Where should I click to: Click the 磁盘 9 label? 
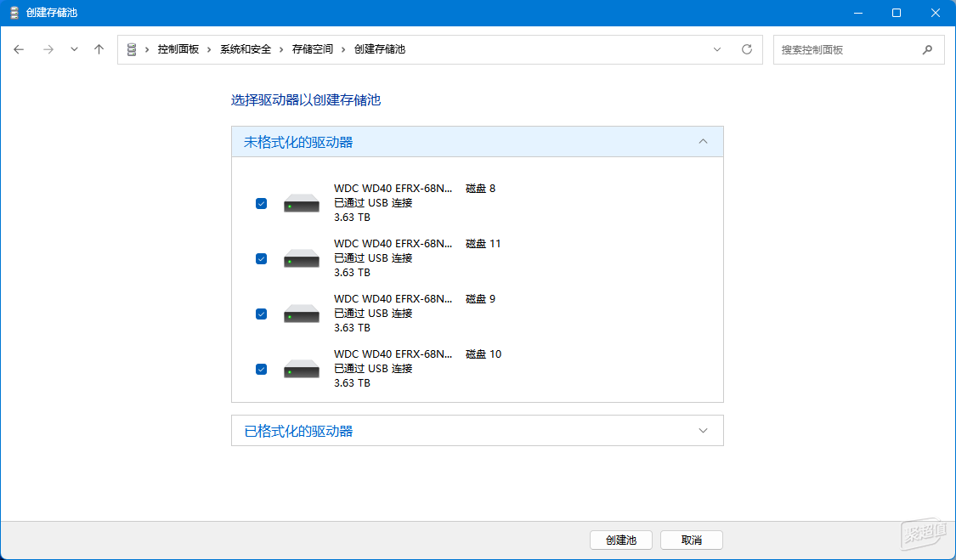(480, 299)
